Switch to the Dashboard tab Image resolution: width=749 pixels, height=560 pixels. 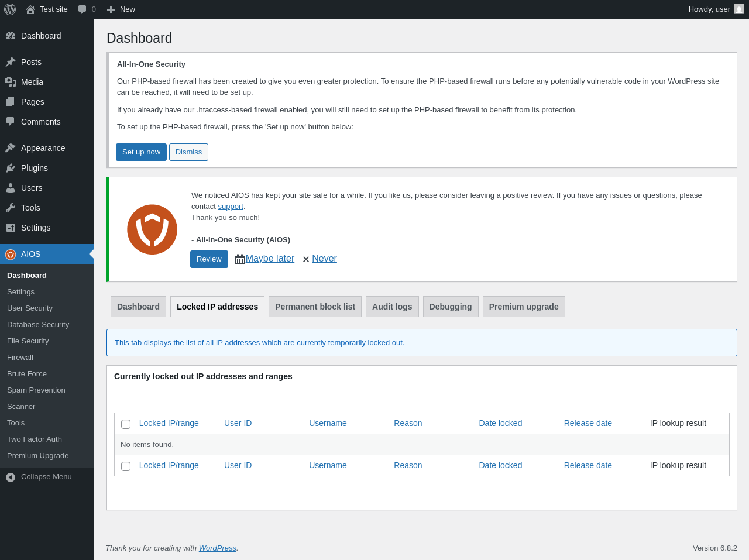click(x=138, y=307)
